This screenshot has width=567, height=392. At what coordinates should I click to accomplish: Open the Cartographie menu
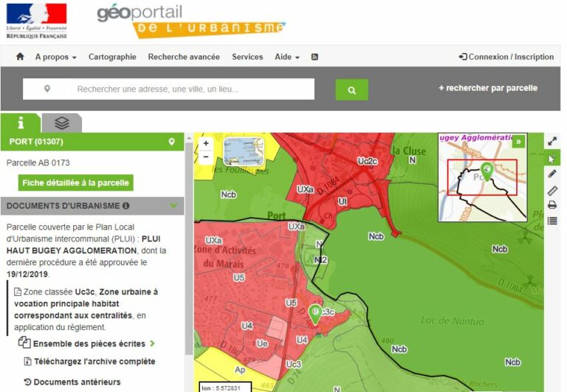pyautogui.click(x=112, y=57)
